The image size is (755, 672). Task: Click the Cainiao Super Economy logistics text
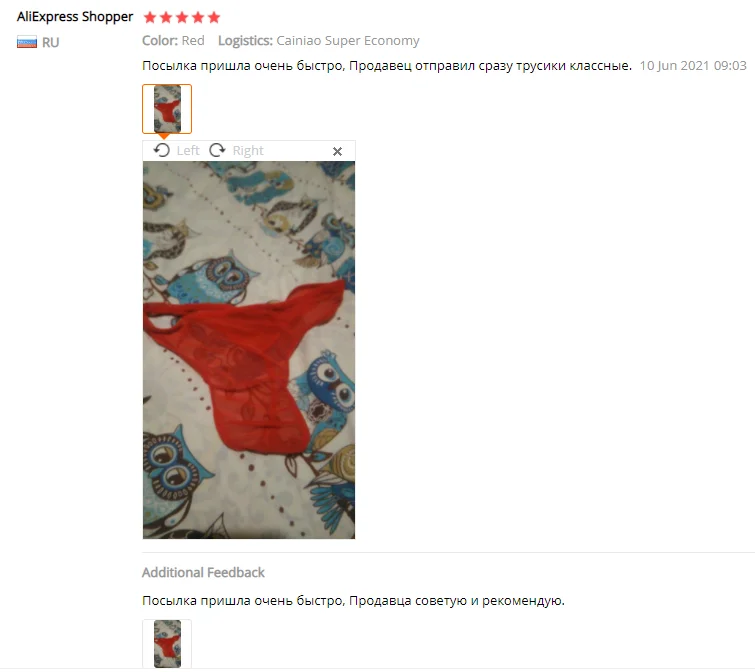(x=348, y=41)
